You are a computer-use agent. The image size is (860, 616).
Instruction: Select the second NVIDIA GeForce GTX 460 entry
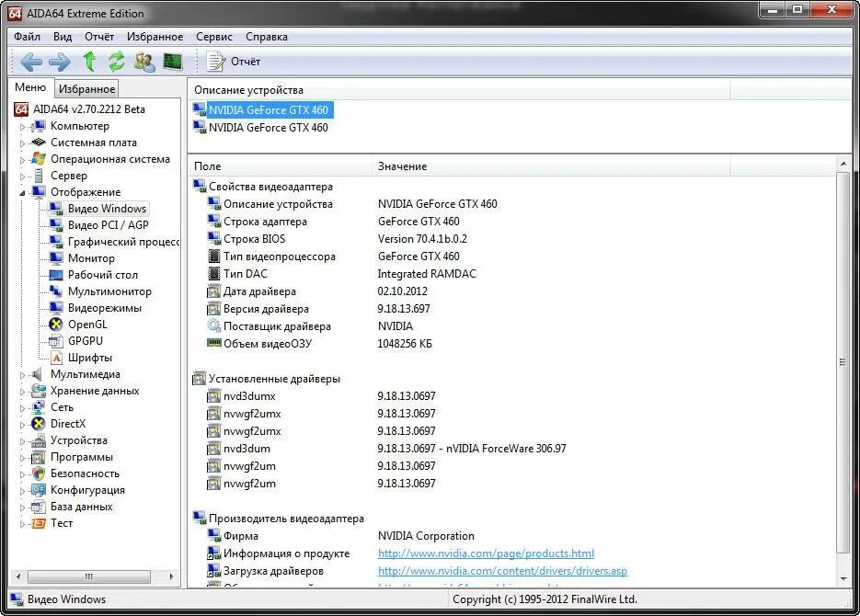click(x=270, y=127)
